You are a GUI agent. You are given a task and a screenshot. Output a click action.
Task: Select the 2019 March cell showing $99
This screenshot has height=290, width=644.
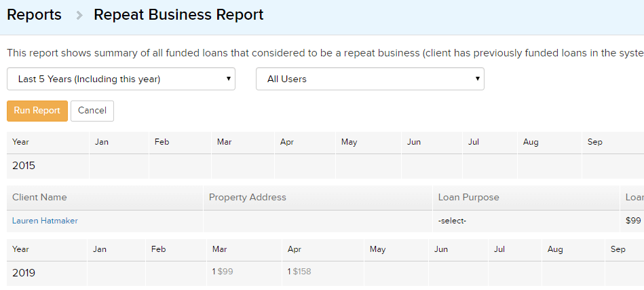(244, 274)
